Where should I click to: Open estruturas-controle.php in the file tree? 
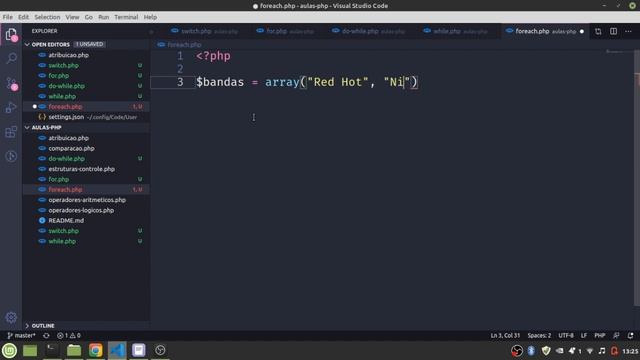pyautogui.click(x=86, y=169)
